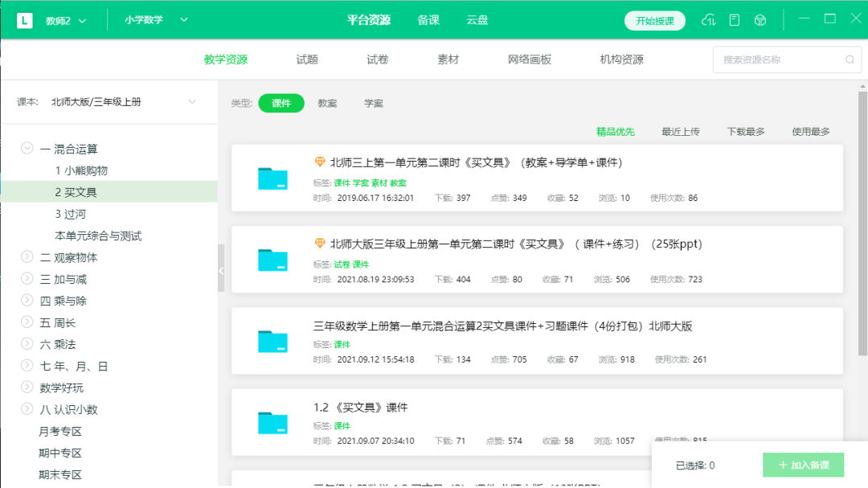Open folder icon of 1.2《买文具》课件

(x=272, y=423)
